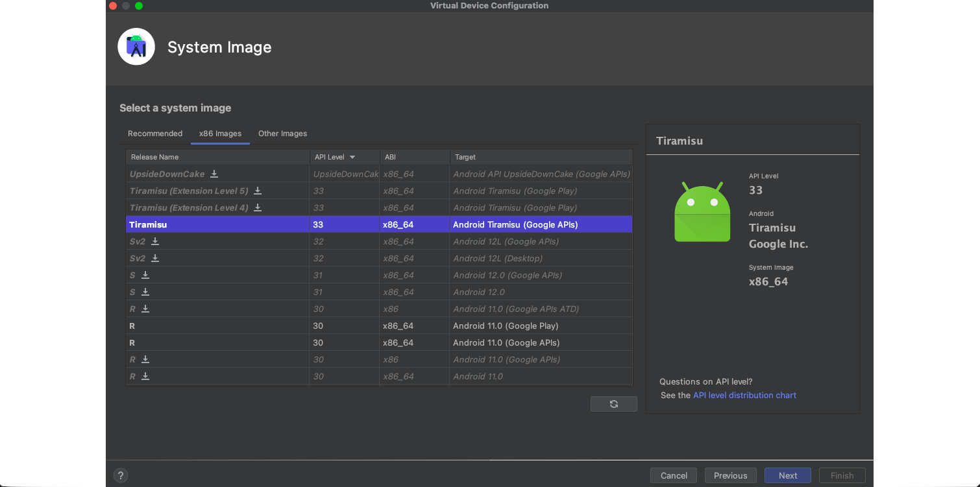Open the API level distribution chart link

tap(744, 395)
